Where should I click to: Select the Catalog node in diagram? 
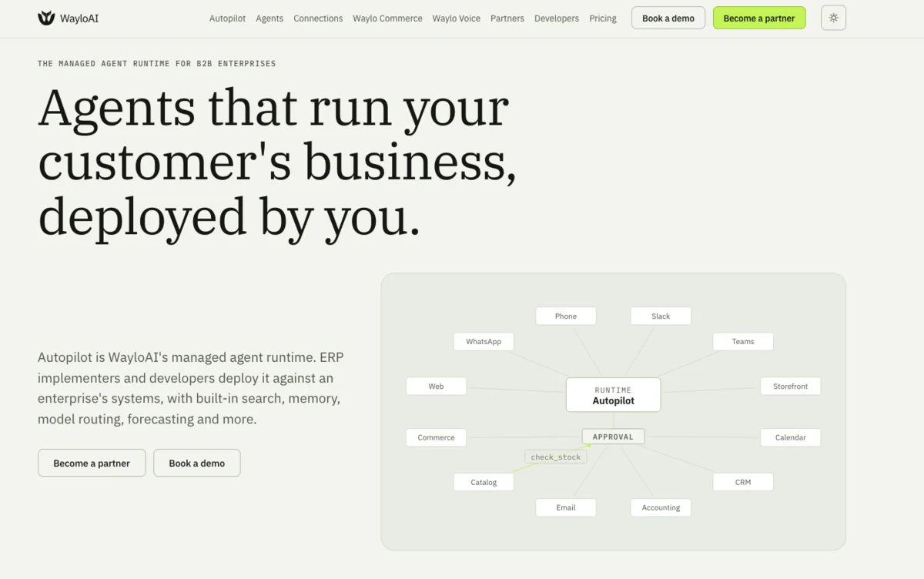(484, 482)
